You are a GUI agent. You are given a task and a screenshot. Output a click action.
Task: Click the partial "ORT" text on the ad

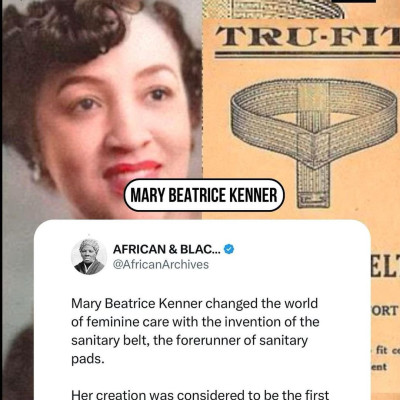tap(385, 311)
